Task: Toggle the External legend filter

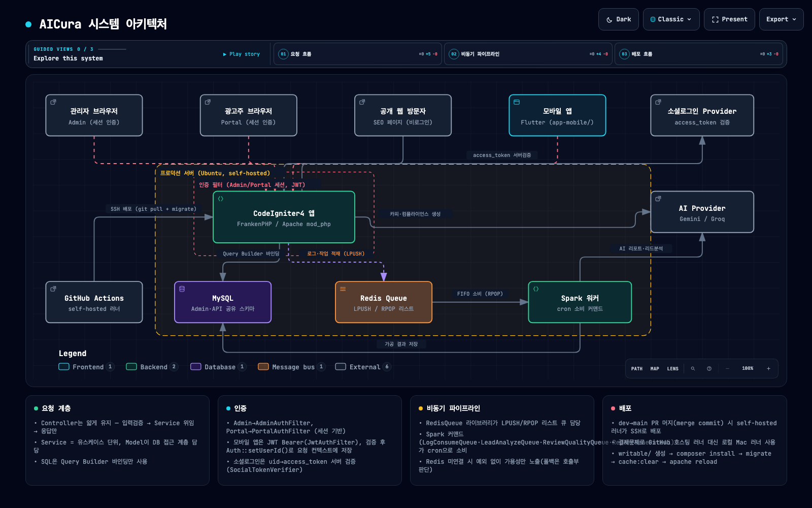Action: [x=363, y=367]
